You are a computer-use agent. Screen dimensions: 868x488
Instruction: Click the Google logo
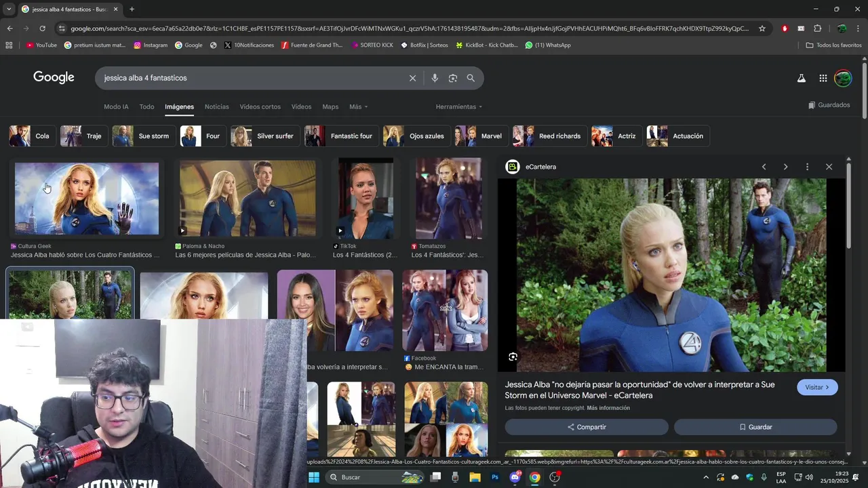pyautogui.click(x=54, y=77)
